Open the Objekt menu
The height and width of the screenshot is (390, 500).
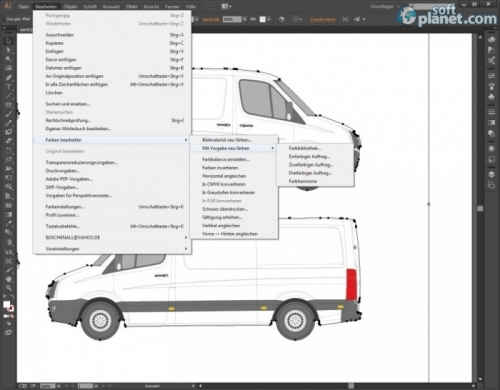coord(70,7)
